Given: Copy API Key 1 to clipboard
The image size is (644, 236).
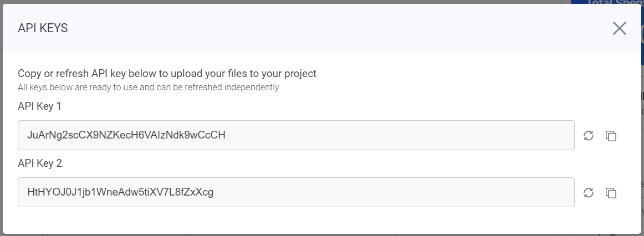Looking at the screenshot, I should click(611, 136).
